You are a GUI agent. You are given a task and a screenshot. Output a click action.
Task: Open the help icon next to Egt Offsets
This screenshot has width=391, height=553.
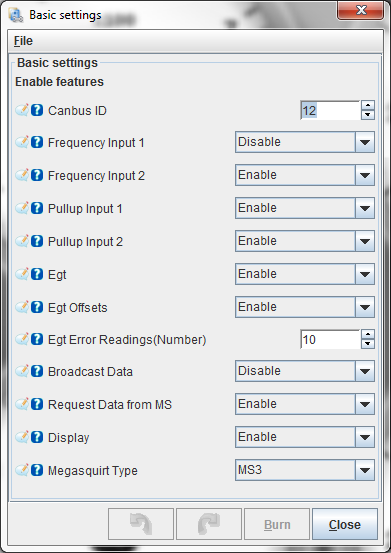(x=37, y=307)
